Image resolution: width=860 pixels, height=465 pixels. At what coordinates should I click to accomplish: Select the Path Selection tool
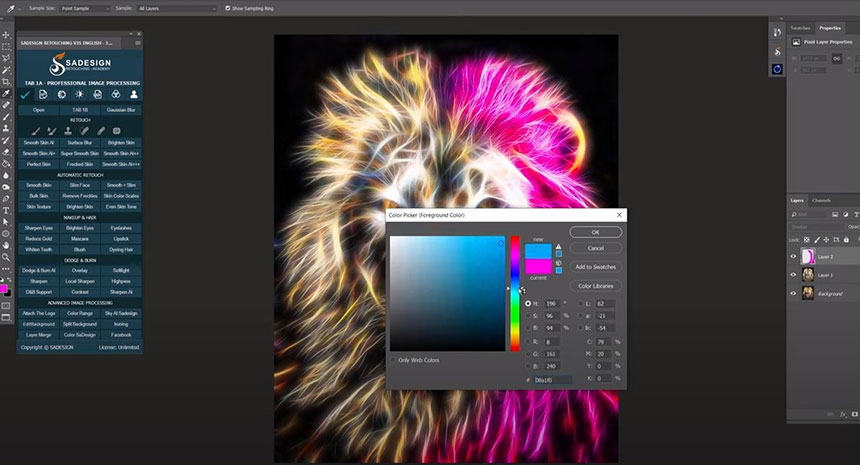pos(6,222)
